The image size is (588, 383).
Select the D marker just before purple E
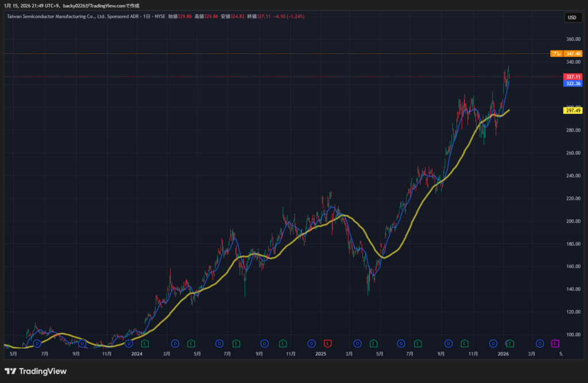coord(540,343)
